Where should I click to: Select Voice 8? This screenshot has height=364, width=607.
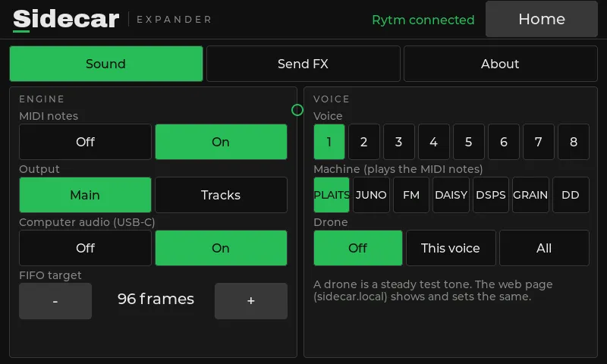[x=574, y=142]
